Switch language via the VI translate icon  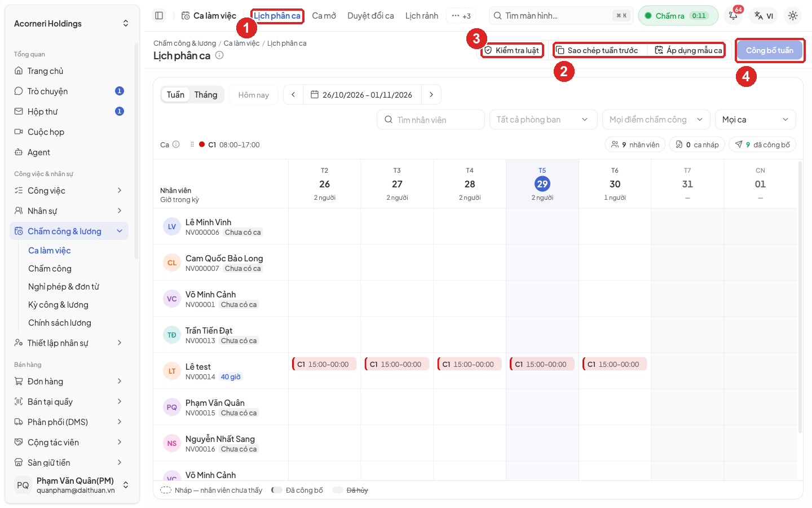(764, 16)
